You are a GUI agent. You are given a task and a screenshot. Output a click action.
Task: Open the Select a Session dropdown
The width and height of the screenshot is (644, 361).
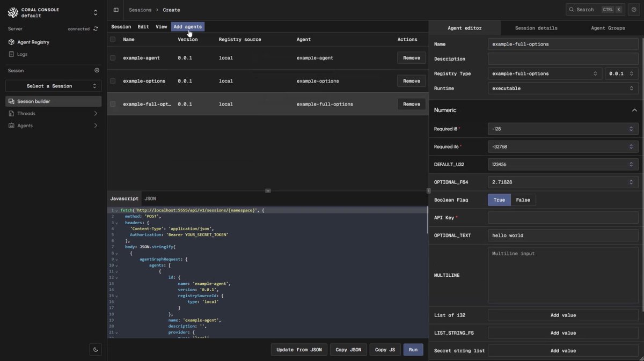53,86
